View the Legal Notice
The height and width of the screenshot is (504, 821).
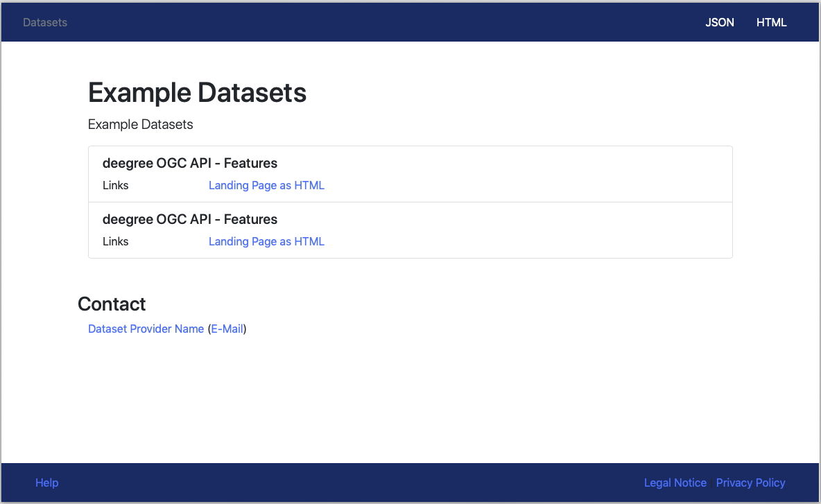675,483
